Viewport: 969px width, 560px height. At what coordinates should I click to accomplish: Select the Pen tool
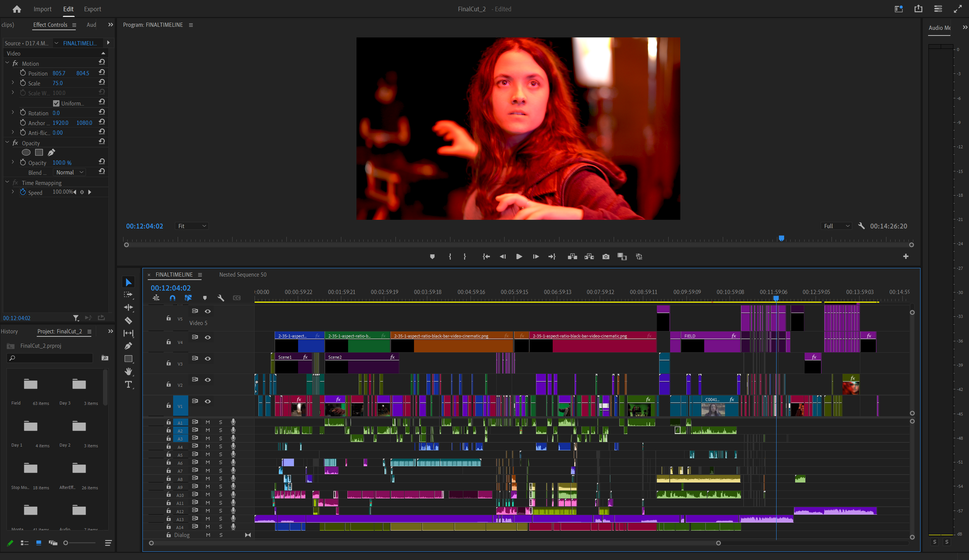click(x=128, y=346)
